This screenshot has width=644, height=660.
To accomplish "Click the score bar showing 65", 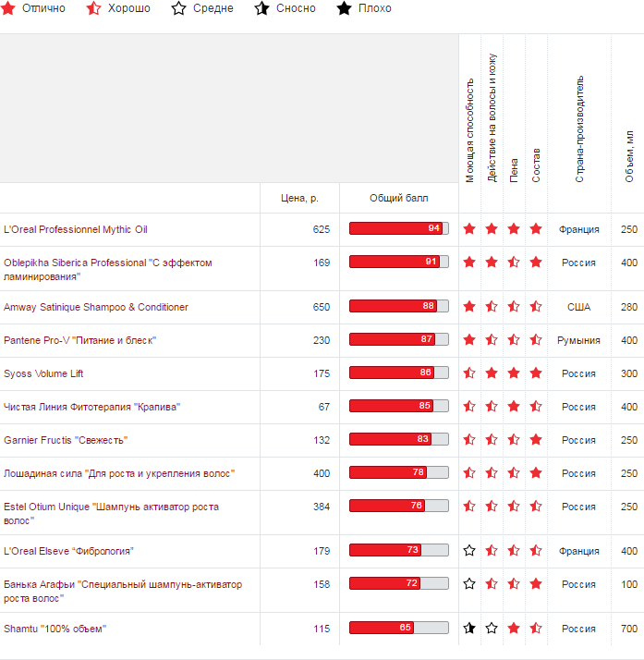I will (399, 628).
